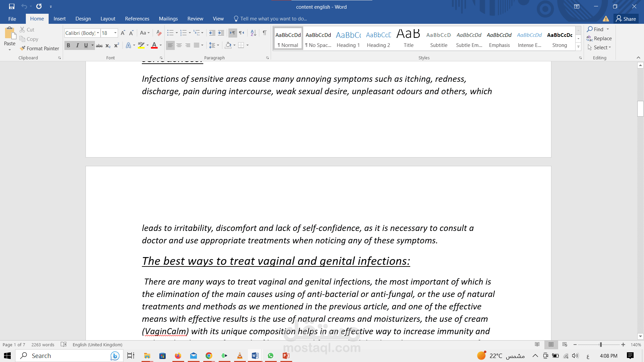The image size is (644, 362).
Task: Open the Select dropdown in Editing
Action: click(x=599, y=48)
